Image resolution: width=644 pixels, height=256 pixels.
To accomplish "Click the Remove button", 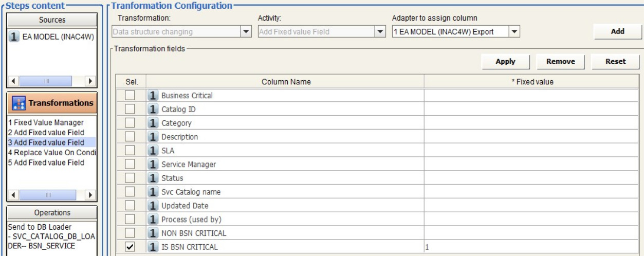I will click(560, 61).
